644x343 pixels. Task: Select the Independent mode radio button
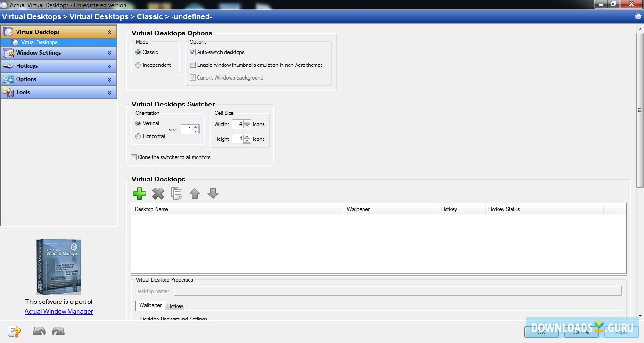pyautogui.click(x=138, y=65)
